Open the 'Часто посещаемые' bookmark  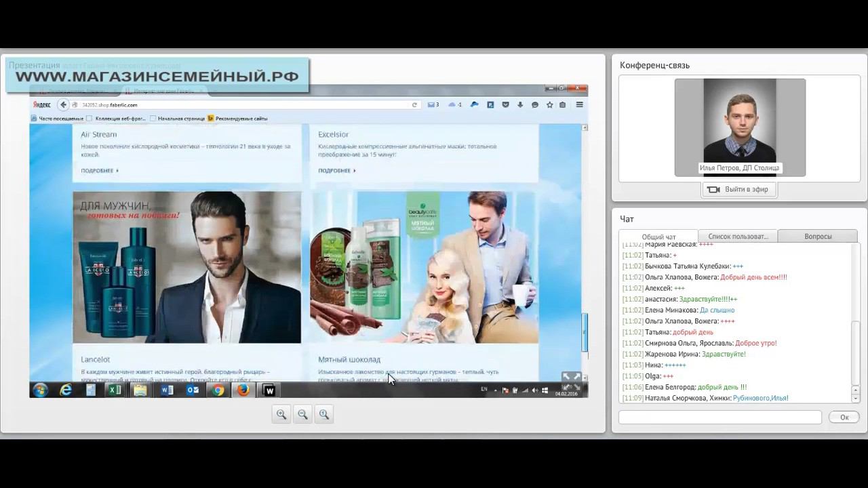tap(57, 119)
